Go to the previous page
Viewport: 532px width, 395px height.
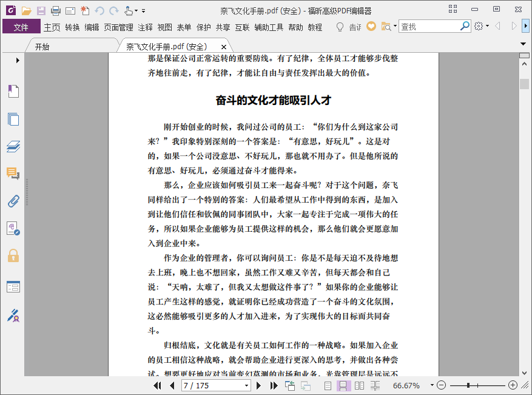click(x=172, y=385)
